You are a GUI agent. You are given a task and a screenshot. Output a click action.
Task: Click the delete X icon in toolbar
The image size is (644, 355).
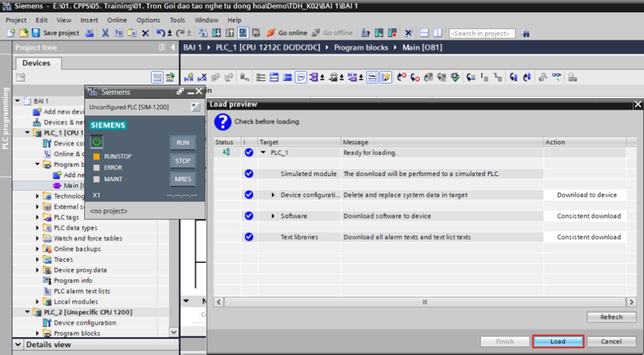145,33
